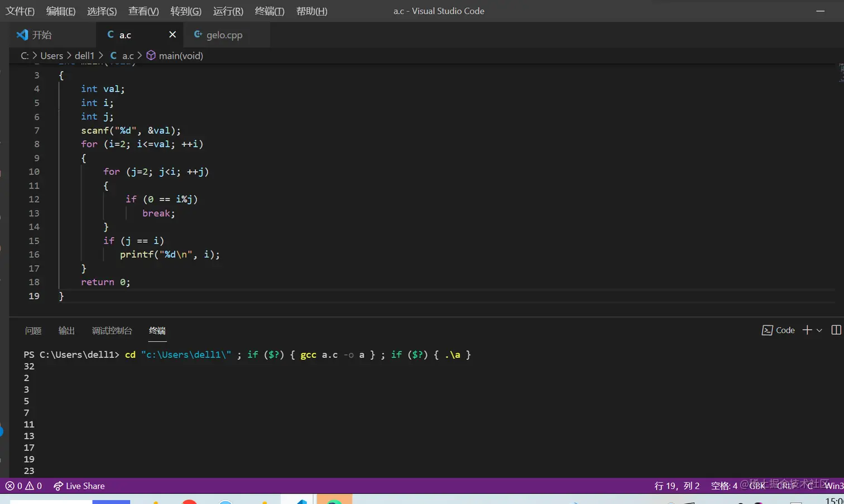Click the "for (j=2; j<i; ++j)" line
Screen dimensions: 844x504
(x=156, y=172)
